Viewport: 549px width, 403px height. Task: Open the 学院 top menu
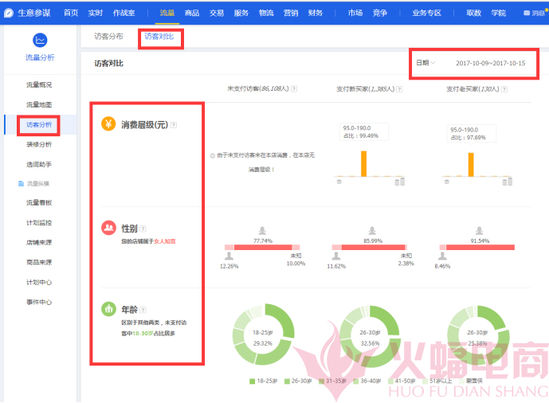498,13
